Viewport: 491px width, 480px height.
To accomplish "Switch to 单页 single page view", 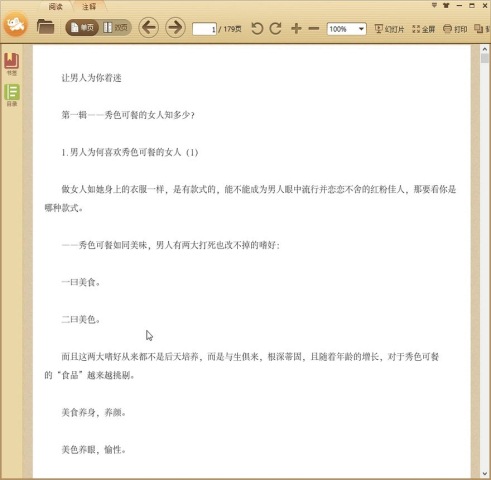I will coord(82,28).
